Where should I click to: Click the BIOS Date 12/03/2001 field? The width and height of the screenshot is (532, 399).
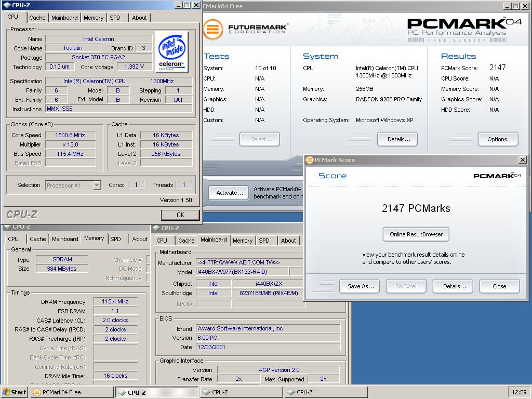(x=268, y=347)
